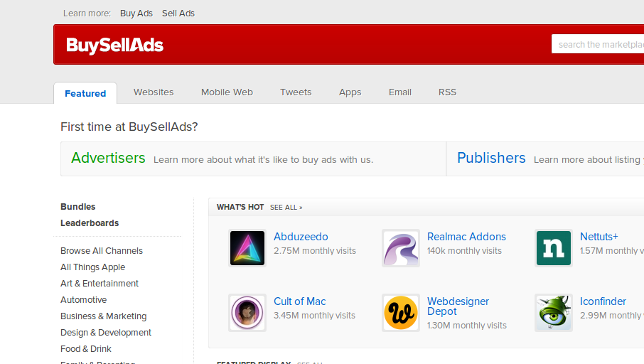Screen dimensions: 644x364
Task: Open the Webdesigner Depot listing title
Action: tap(458, 306)
